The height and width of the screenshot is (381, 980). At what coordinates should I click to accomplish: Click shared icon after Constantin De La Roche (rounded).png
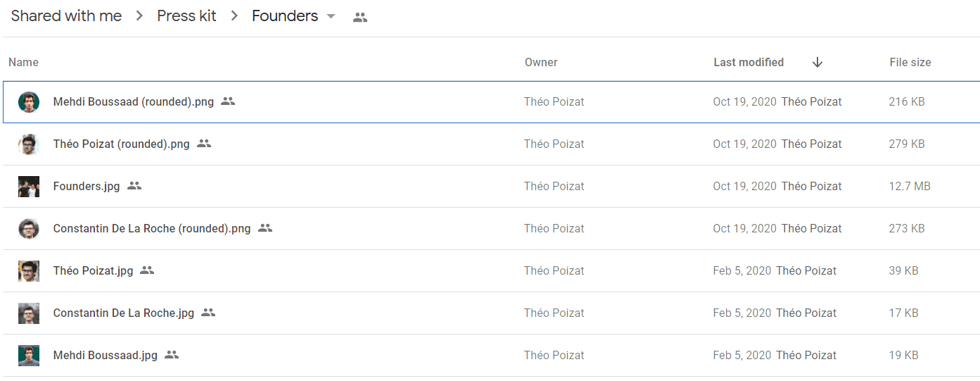click(x=265, y=228)
